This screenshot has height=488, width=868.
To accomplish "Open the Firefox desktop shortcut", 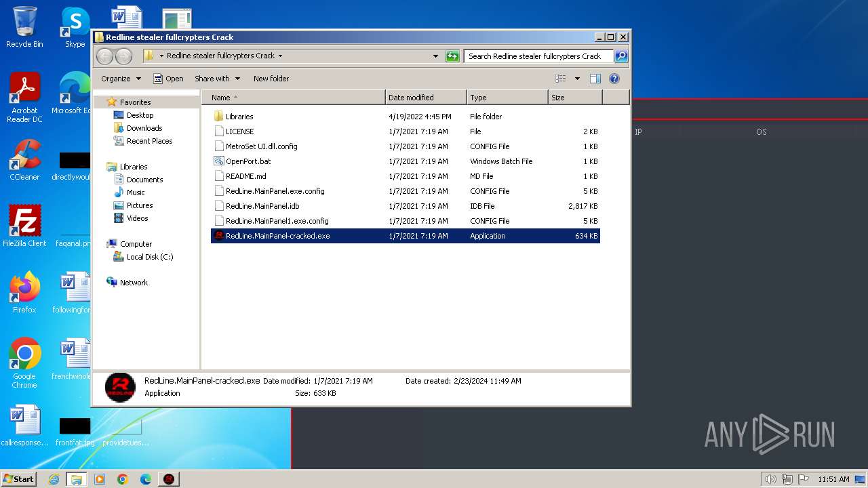I will point(24,292).
